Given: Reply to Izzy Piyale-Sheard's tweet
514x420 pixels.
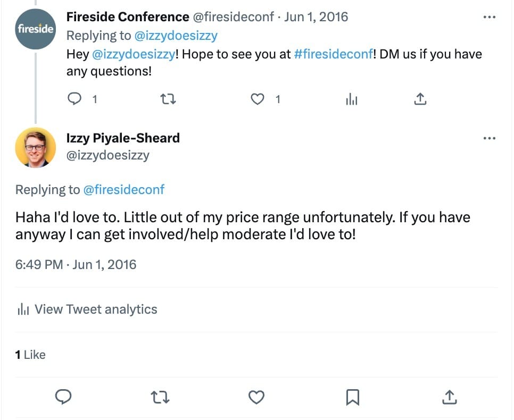Looking at the screenshot, I should click(63, 397).
